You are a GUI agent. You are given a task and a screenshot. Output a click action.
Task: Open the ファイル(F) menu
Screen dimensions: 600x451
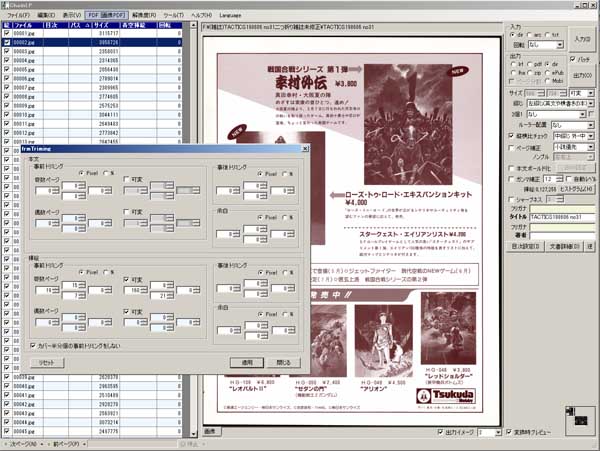(x=18, y=15)
